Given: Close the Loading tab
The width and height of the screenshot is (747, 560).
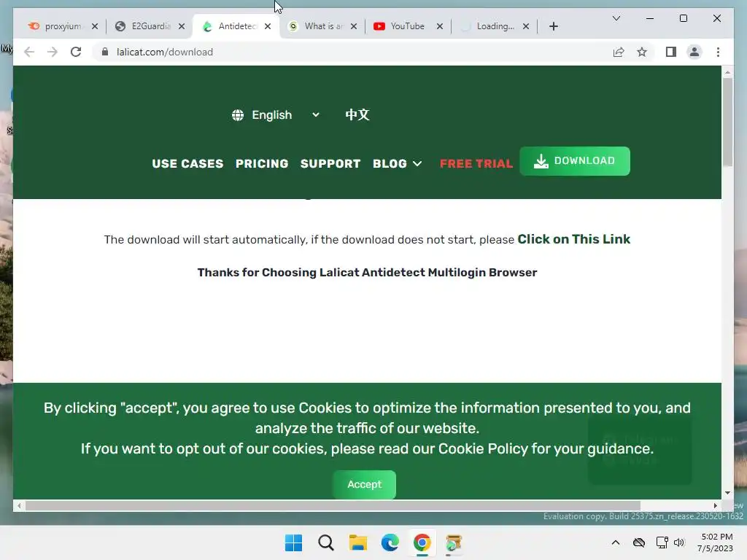Looking at the screenshot, I should [526, 27].
